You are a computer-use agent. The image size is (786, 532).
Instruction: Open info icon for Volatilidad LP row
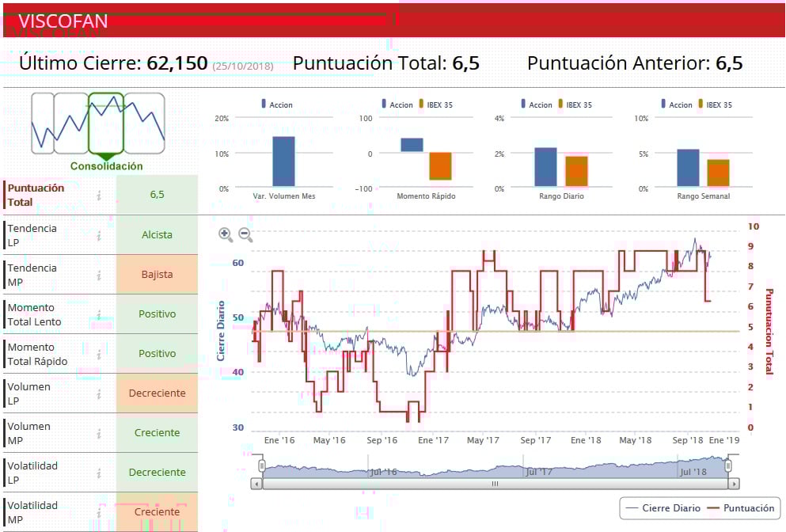[99, 473]
